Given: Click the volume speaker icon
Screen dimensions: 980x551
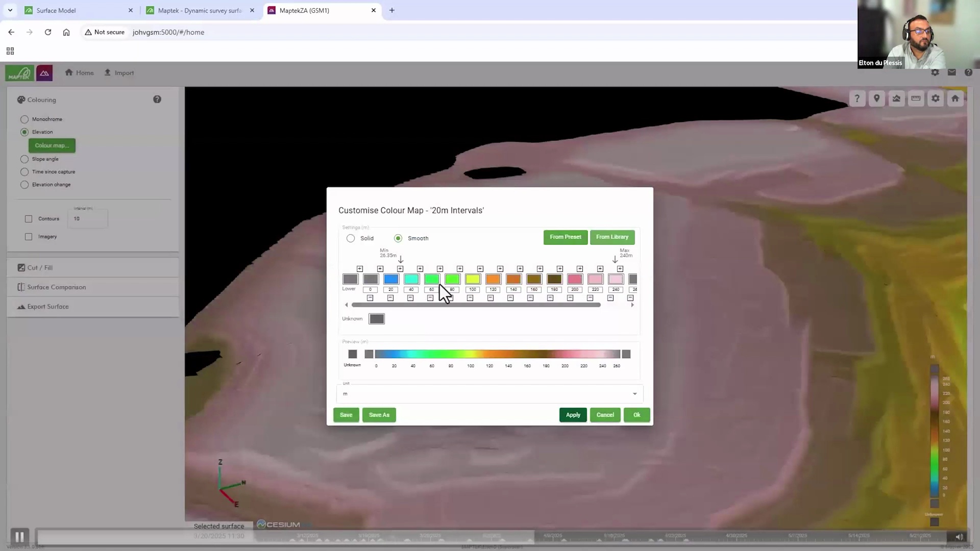Looking at the screenshot, I should tap(959, 537).
